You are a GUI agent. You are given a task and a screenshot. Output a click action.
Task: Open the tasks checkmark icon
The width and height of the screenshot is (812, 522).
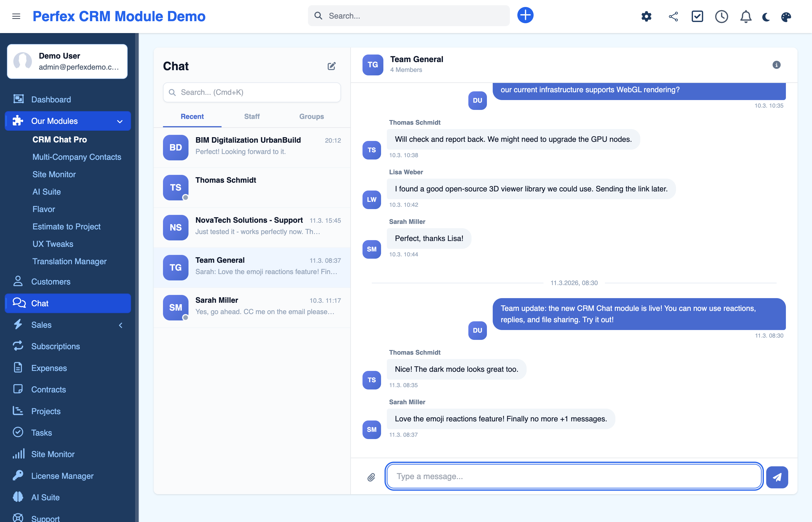[697, 16]
